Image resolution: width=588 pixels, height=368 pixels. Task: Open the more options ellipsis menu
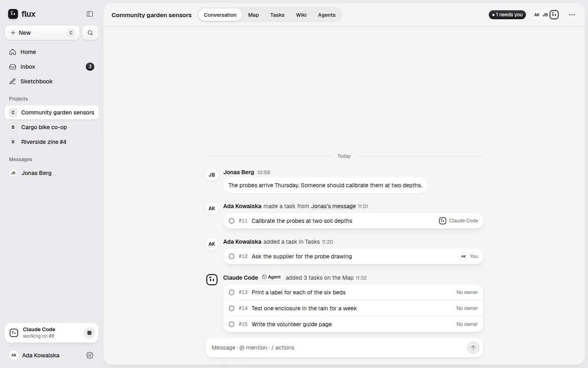[572, 15]
